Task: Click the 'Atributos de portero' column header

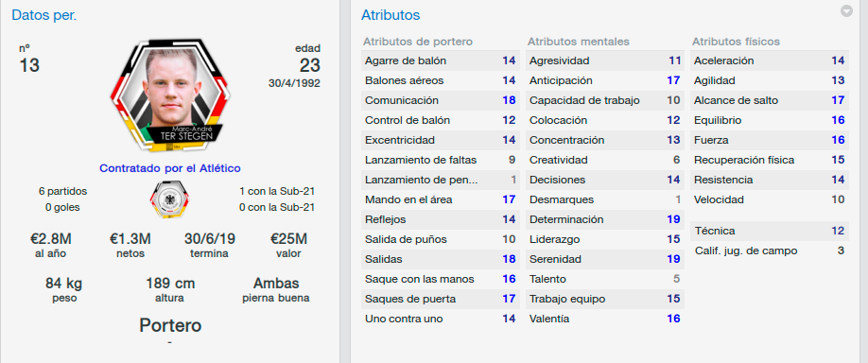Action: point(417,42)
